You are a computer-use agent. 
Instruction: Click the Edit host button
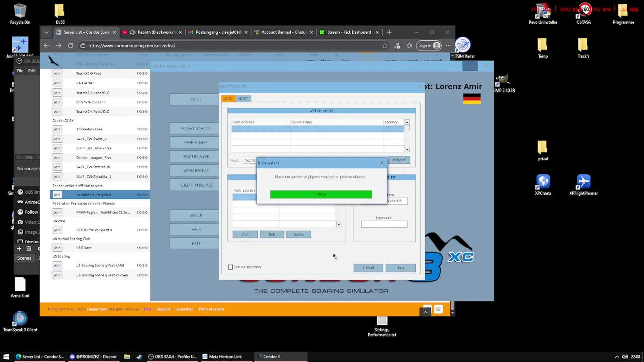pyautogui.click(x=272, y=235)
